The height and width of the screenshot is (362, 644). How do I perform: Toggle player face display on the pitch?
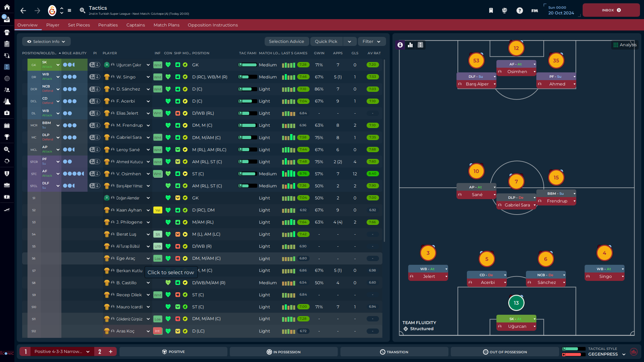(x=400, y=45)
